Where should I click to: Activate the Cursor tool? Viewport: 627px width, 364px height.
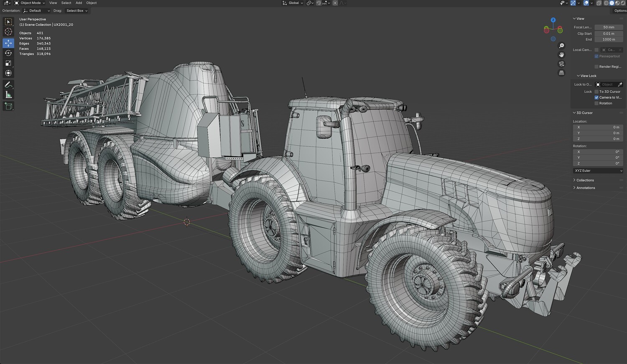pos(8,32)
